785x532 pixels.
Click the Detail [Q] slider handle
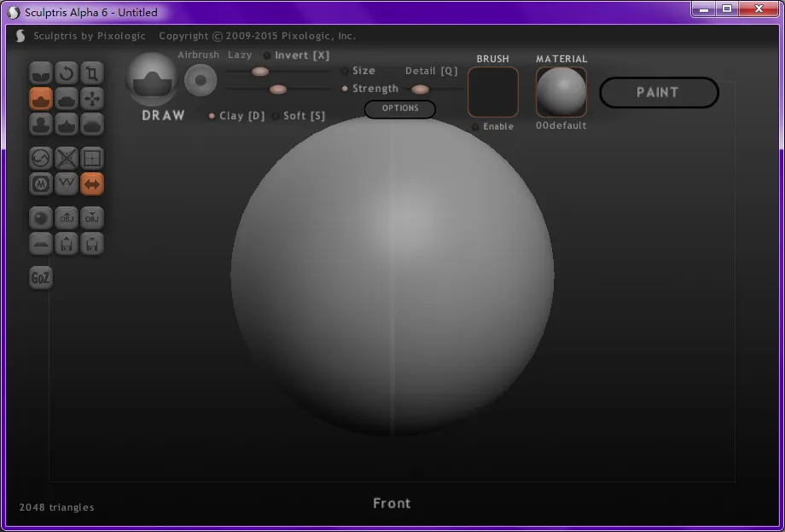[x=420, y=90]
